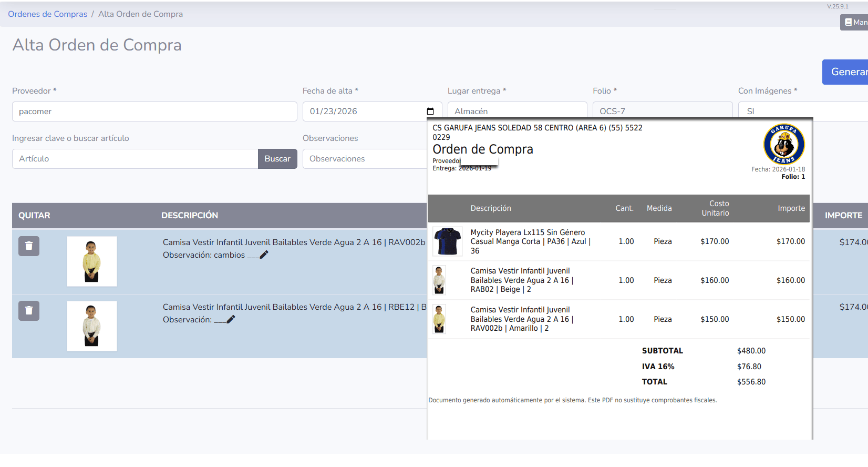Click trash icon for RAV002b row
The height and width of the screenshot is (467, 868).
29,246
